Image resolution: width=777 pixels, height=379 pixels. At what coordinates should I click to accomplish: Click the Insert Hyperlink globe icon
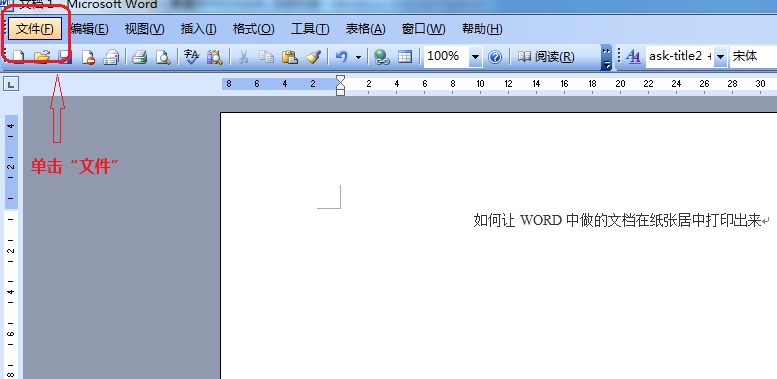pyautogui.click(x=381, y=57)
